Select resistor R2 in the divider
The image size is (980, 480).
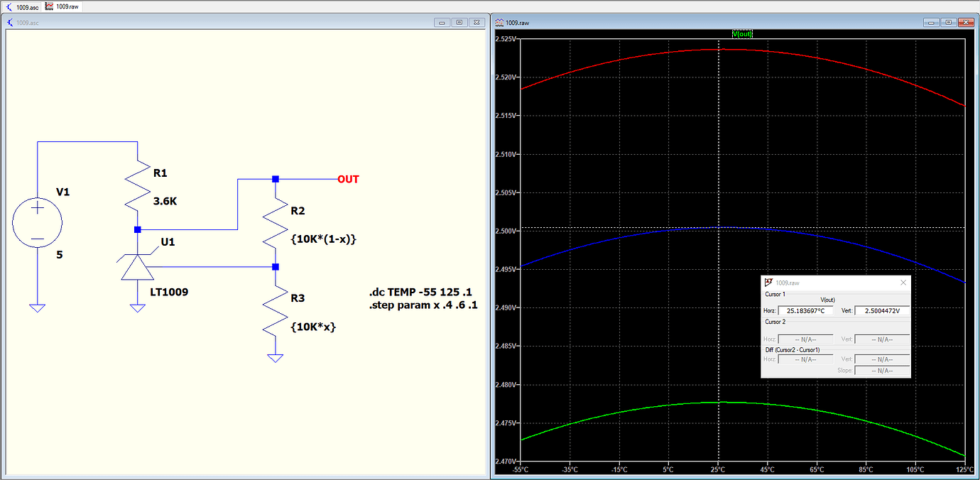tap(275, 224)
